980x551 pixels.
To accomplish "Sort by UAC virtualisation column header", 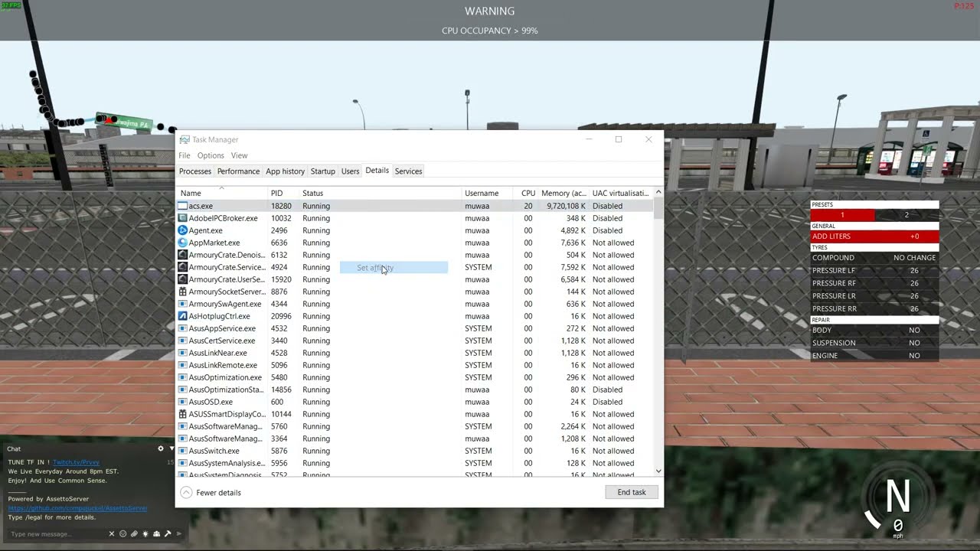I will (x=621, y=193).
